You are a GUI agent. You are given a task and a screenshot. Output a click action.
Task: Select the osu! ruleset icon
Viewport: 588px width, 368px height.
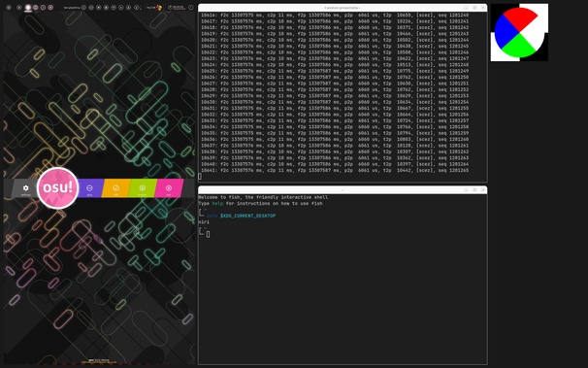pos(28,8)
